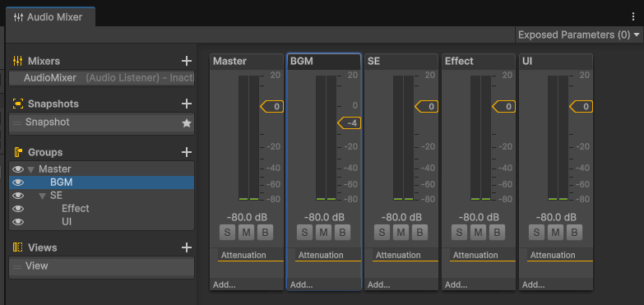
Task: Bypass effects on the Master channel
Action: [265, 233]
